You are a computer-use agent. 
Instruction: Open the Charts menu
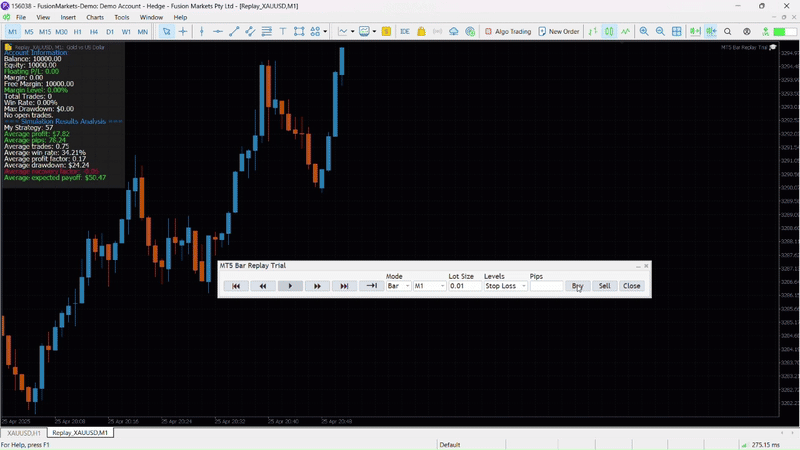95,17
